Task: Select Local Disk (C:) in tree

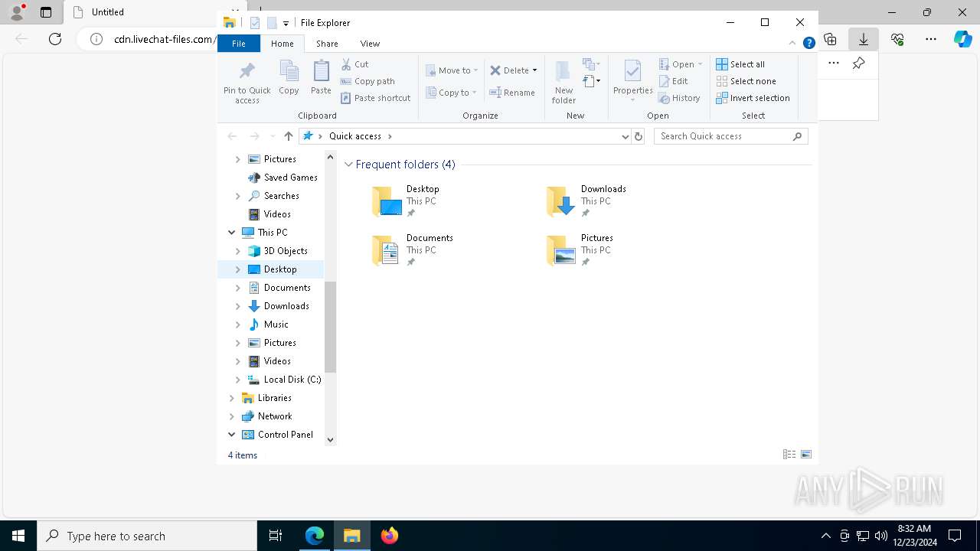Action: (292, 380)
